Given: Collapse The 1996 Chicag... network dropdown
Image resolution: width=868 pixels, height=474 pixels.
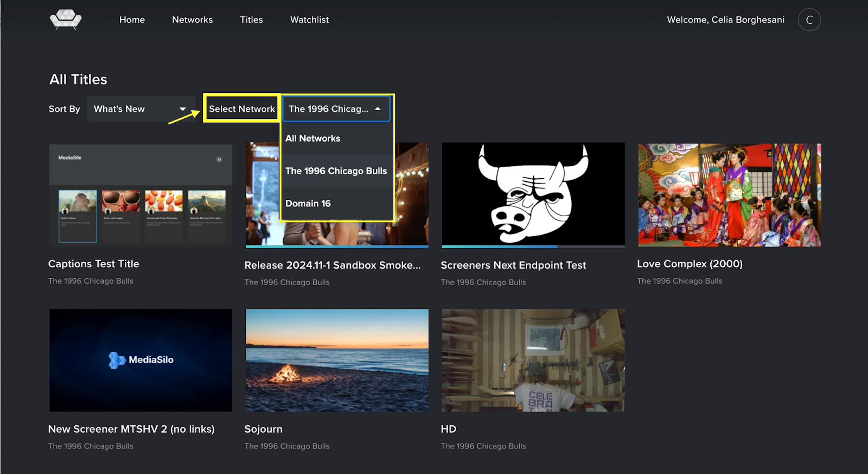Looking at the screenshot, I should point(336,109).
